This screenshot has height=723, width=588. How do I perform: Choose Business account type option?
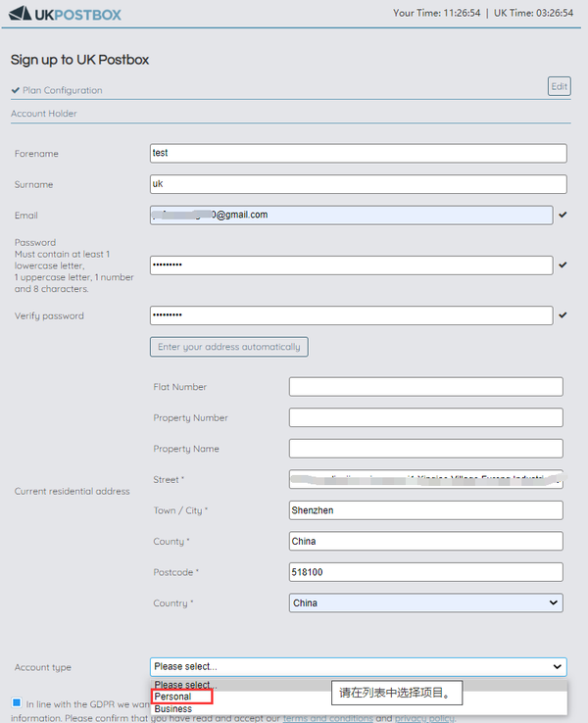173,708
